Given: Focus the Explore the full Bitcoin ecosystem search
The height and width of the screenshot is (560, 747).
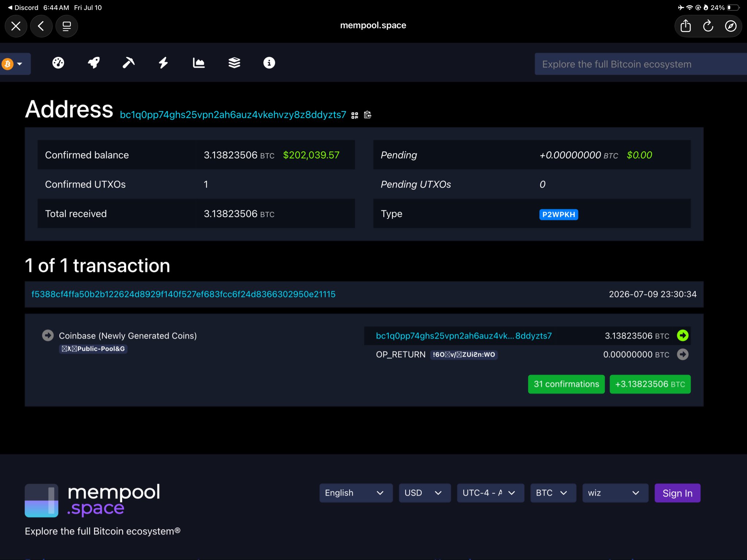Looking at the screenshot, I should [641, 64].
